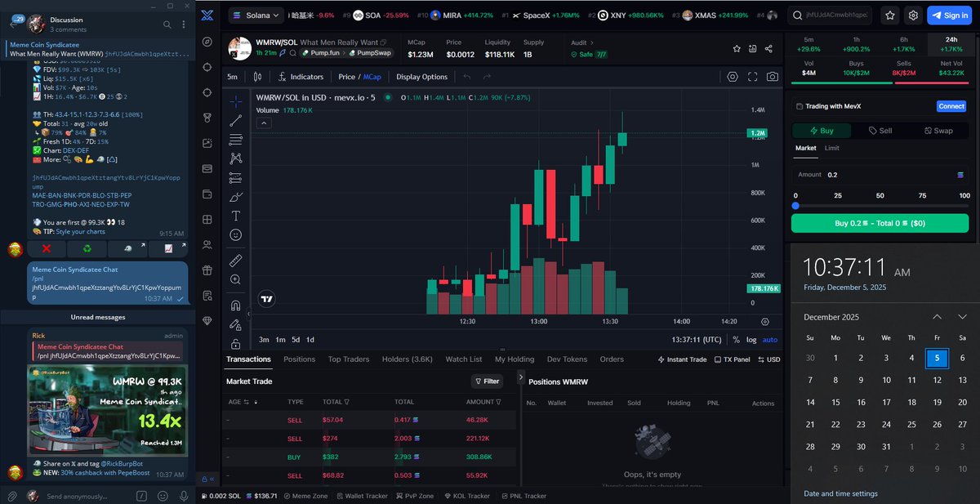Open the emoji sticker tool

(236, 234)
